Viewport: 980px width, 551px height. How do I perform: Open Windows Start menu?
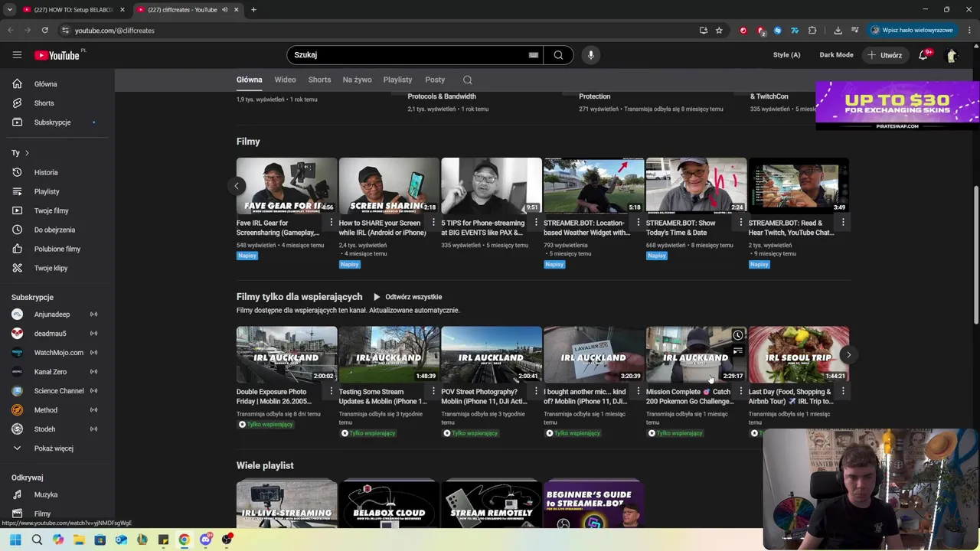(x=15, y=540)
